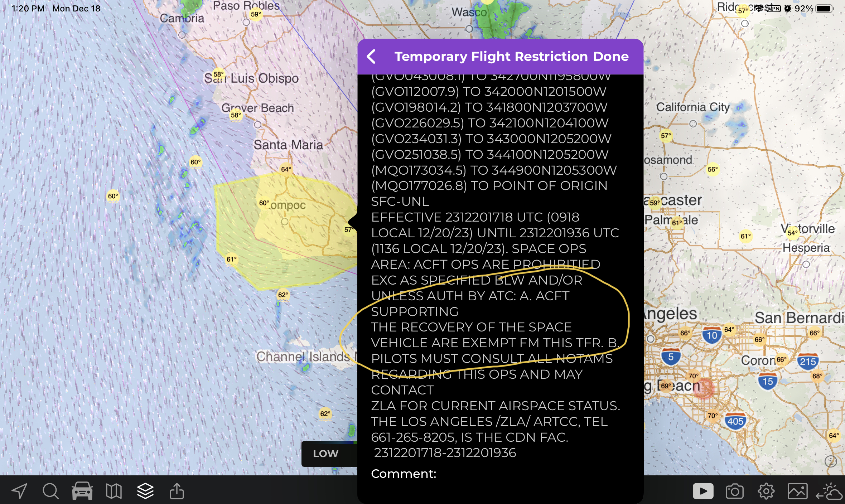
Task: Play the radar animation
Action: point(703,491)
